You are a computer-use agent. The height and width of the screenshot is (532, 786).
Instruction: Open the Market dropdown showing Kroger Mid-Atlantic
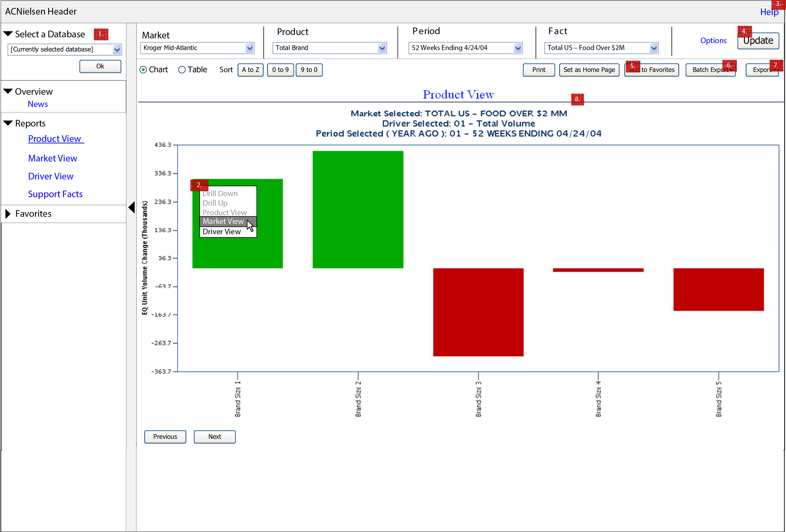(x=197, y=48)
